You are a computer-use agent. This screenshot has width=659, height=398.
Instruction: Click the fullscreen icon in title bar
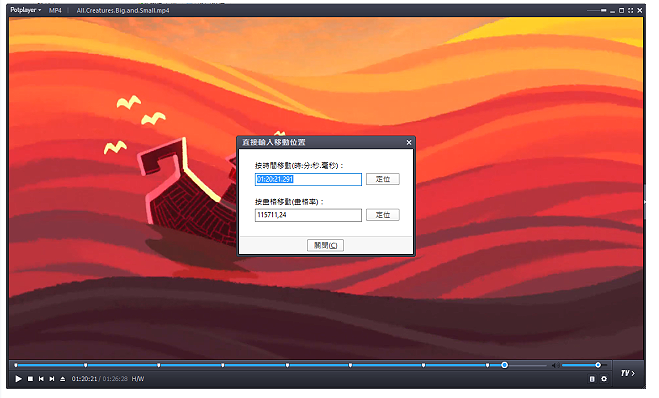pos(630,11)
